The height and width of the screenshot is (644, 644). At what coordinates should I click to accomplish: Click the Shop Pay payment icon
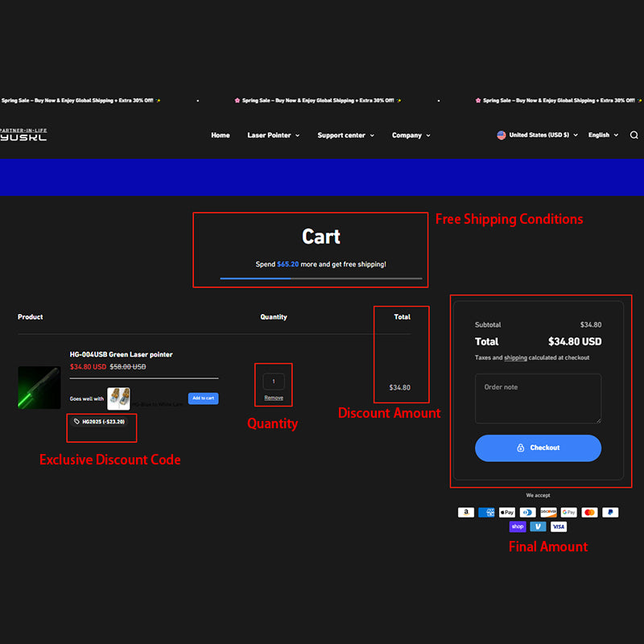518,526
